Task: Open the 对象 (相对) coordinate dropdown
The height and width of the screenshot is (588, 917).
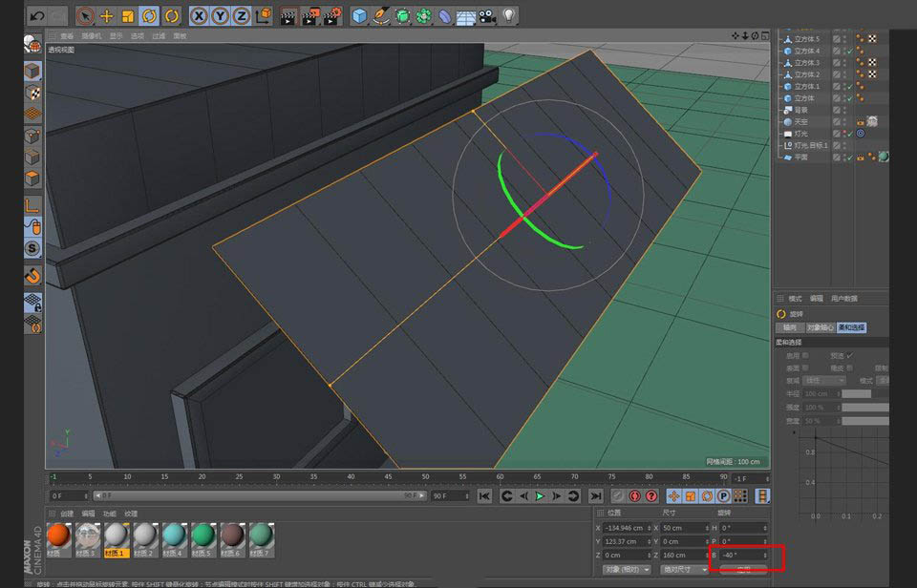Action: [626, 569]
